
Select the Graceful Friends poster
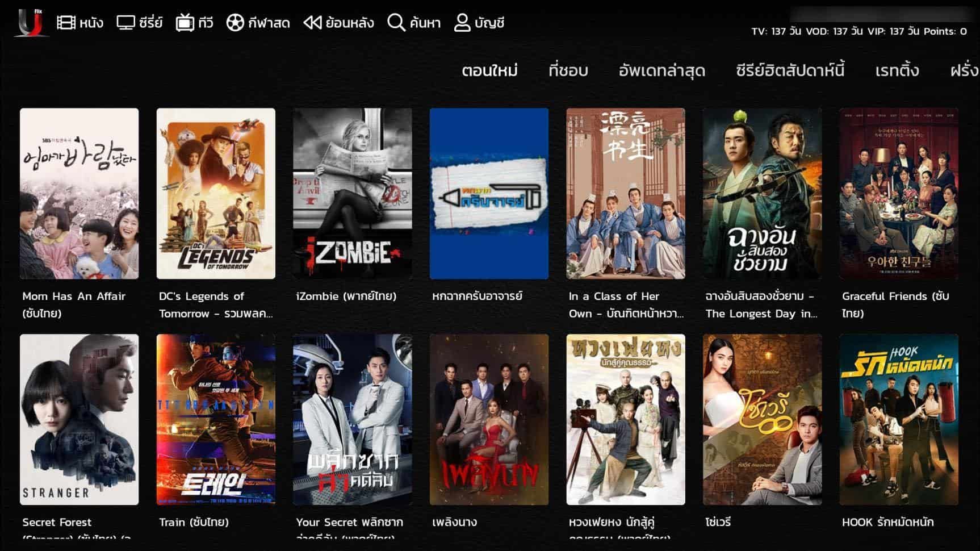[898, 193]
